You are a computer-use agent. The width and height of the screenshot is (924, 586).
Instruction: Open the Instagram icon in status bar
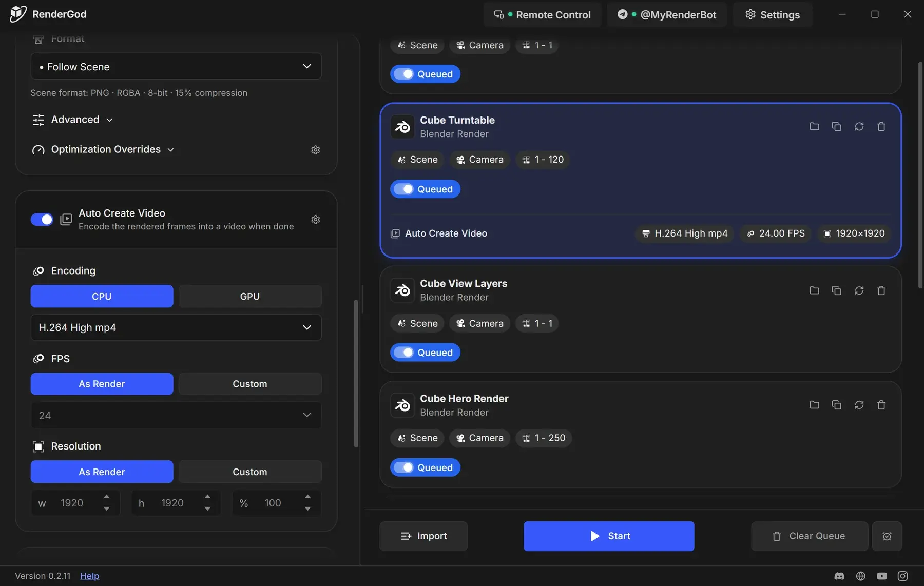(903, 576)
